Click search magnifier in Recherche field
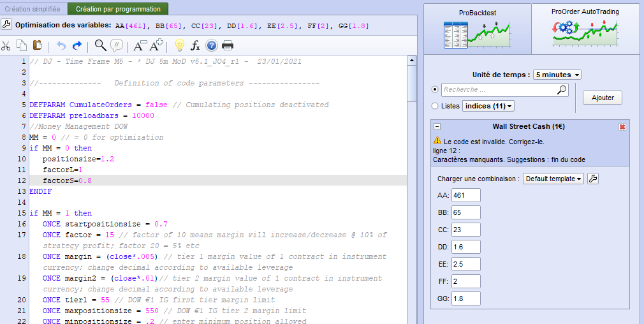The height and width of the screenshot is (324, 644). (x=562, y=90)
